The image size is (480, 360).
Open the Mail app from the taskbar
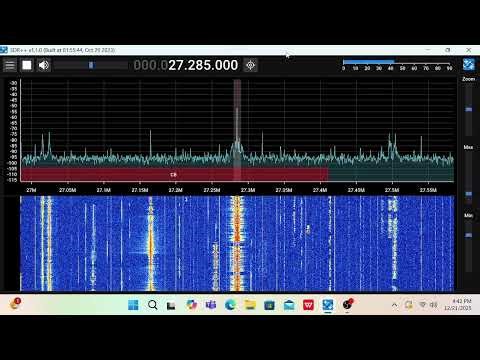(289, 305)
